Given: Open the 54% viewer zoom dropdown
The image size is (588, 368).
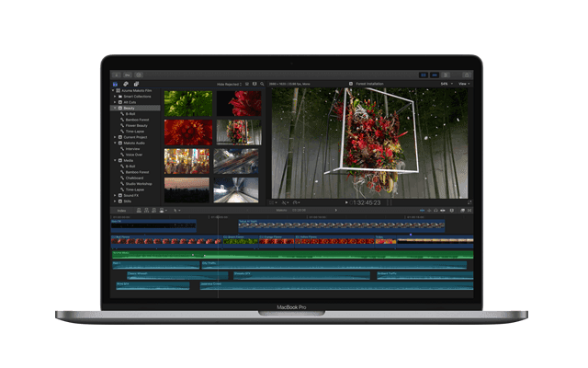Looking at the screenshot, I should click(x=447, y=84).
